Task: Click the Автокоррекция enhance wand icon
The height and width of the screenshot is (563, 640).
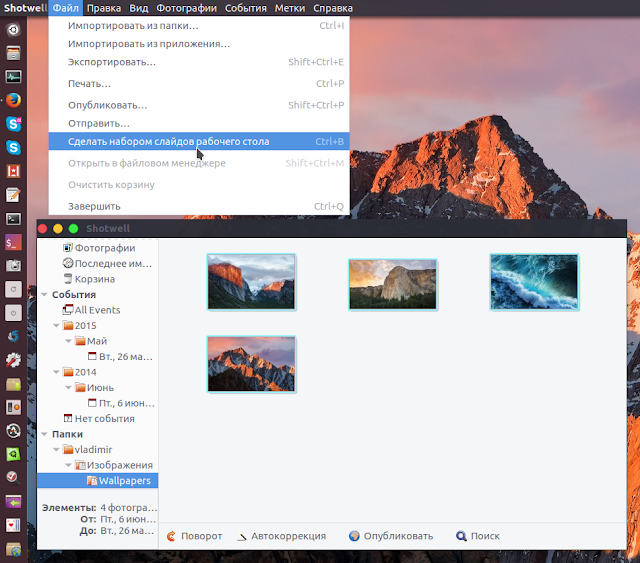Action: 242,536
